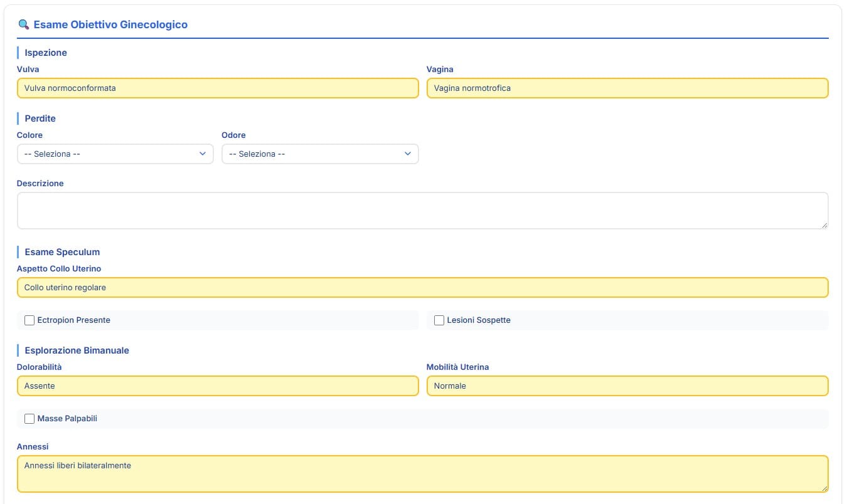Click the Ispezione section heading
The width and height of the screenshot is (847, 504).
point(46,53)
